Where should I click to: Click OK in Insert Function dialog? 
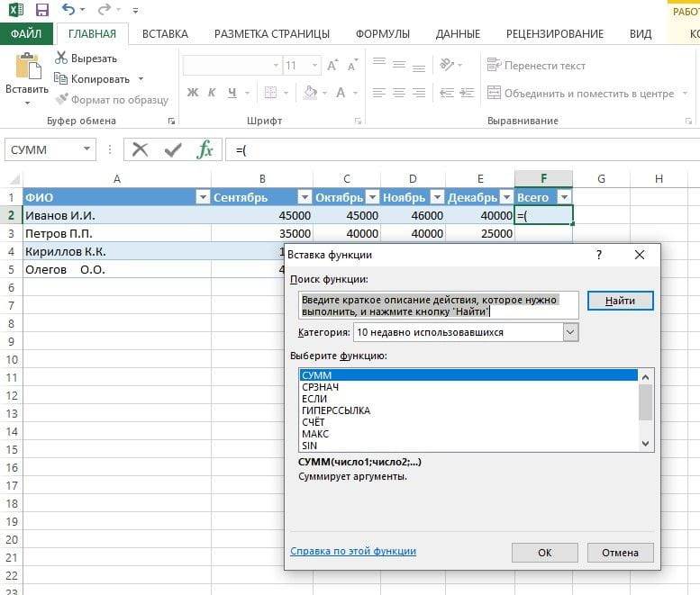[545, 553]
